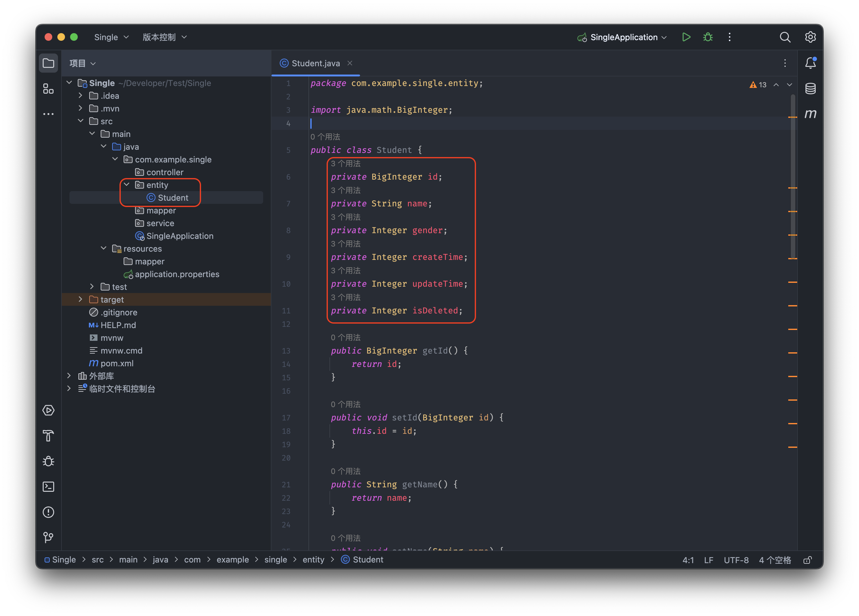Expand the target folder
The width and height of the screenshot is (859, 616).
(x=80, y=299)
